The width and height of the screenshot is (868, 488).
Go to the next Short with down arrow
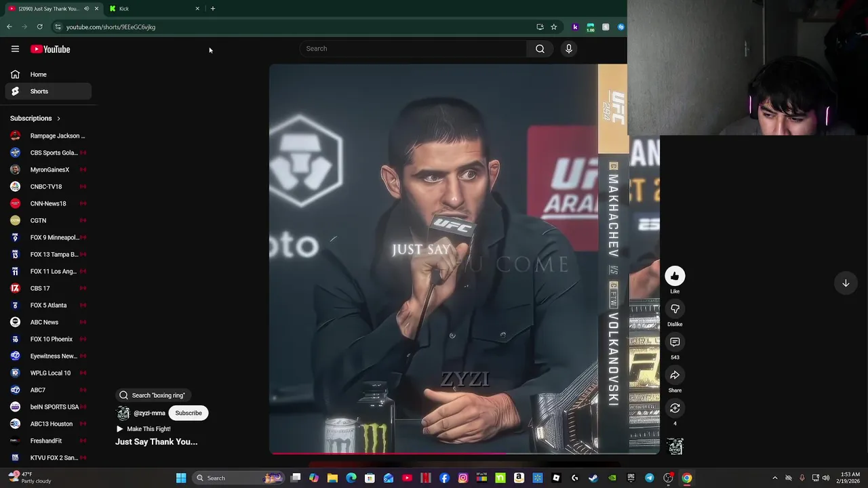(846, 283)
